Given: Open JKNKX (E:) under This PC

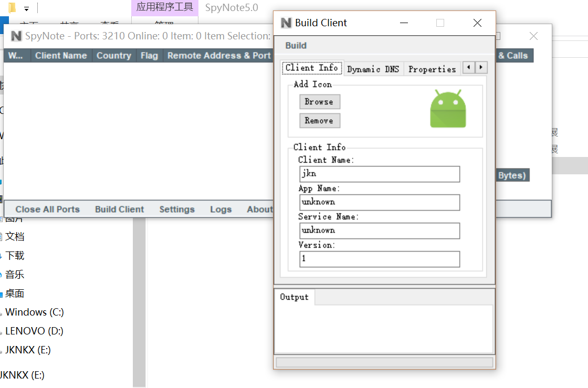Looking at the screenshot, I should point(28,350).
